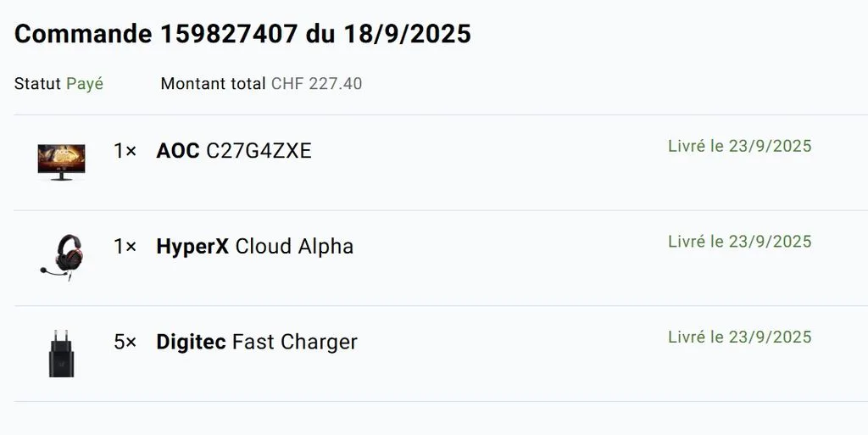Click the Commande 159827407 heading

242,34
